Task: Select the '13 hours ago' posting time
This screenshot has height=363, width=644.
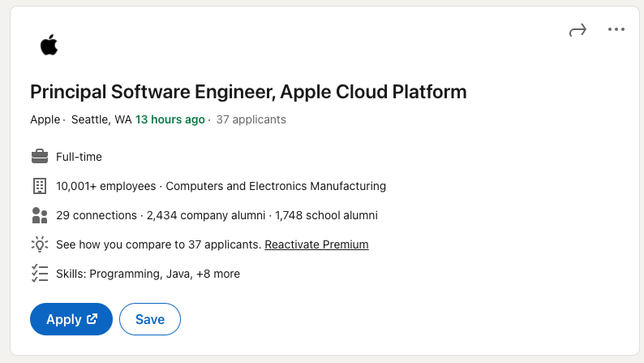Action: coord(170,119)
